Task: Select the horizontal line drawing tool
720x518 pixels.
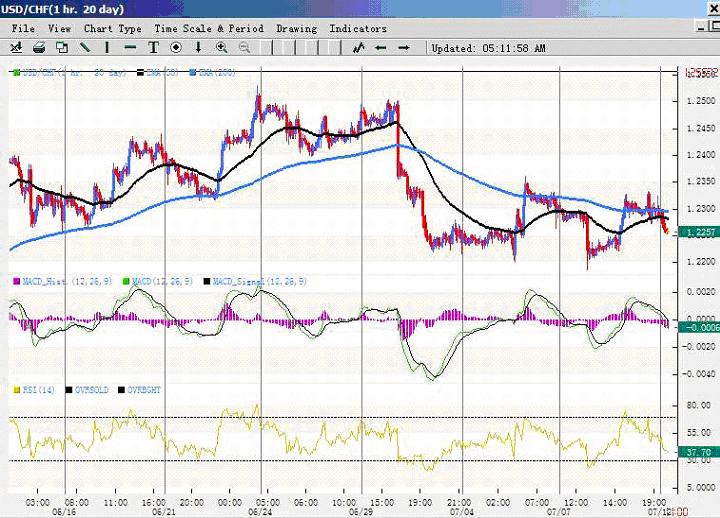Action: (x=131, y=47)
